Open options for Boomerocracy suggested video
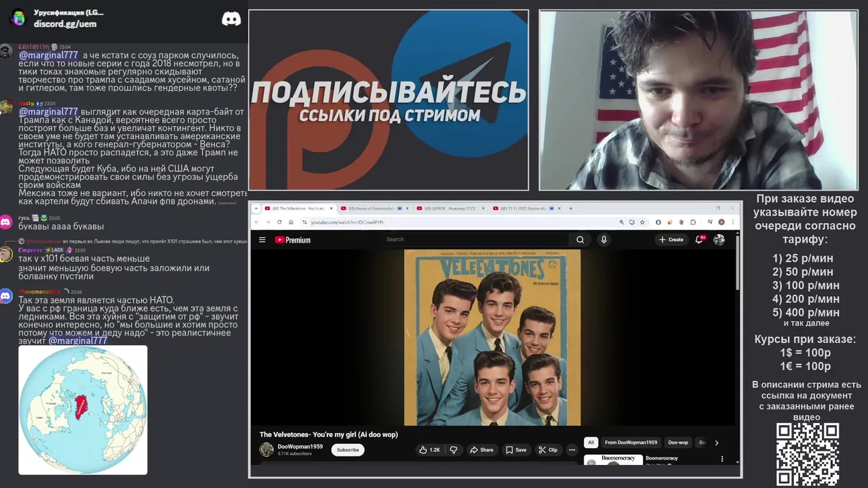 [722, 459]
